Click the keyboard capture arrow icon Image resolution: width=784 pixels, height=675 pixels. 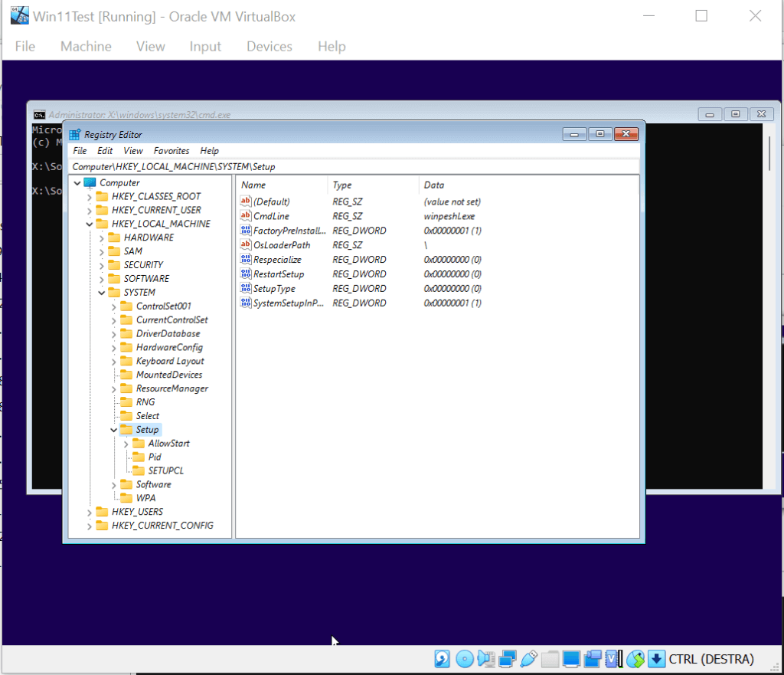pyautogui.click(x=656, y=659)
